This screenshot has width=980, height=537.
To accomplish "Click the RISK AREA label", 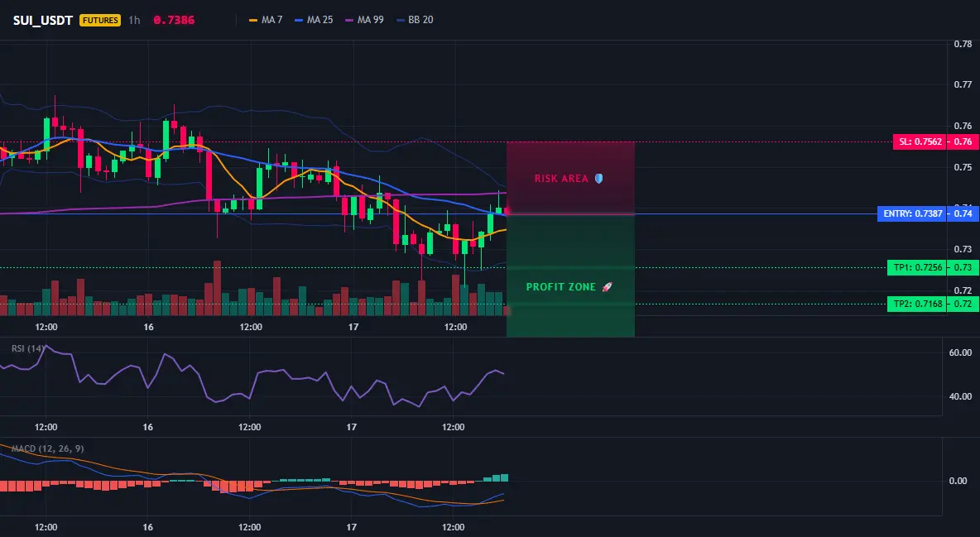I will tap(561, 179).
